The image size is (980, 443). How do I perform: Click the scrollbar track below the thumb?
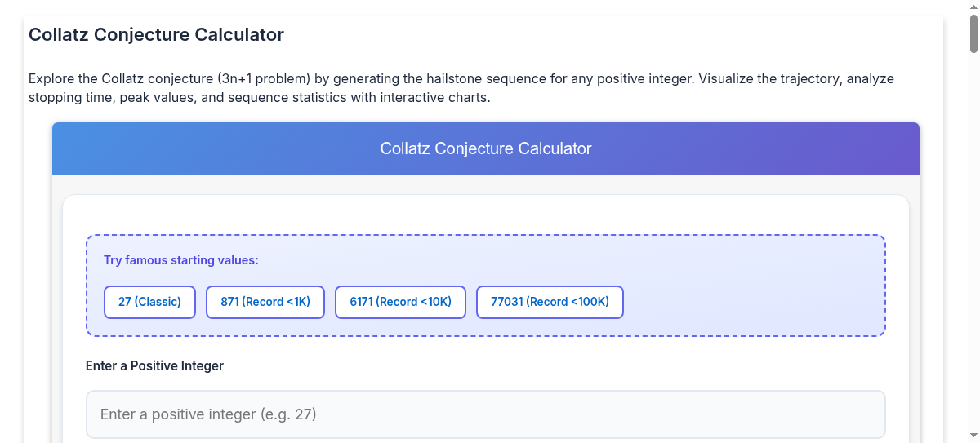(973, 245)
